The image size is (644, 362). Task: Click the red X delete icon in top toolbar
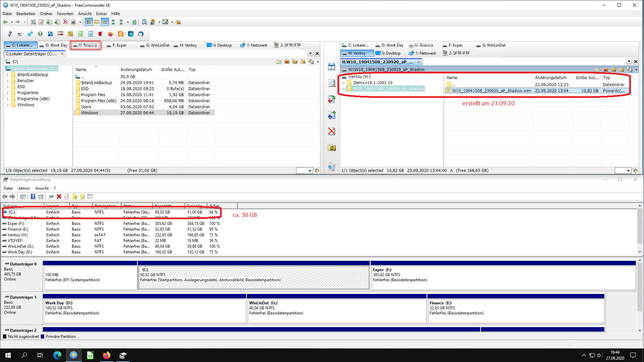coord(65,22)
